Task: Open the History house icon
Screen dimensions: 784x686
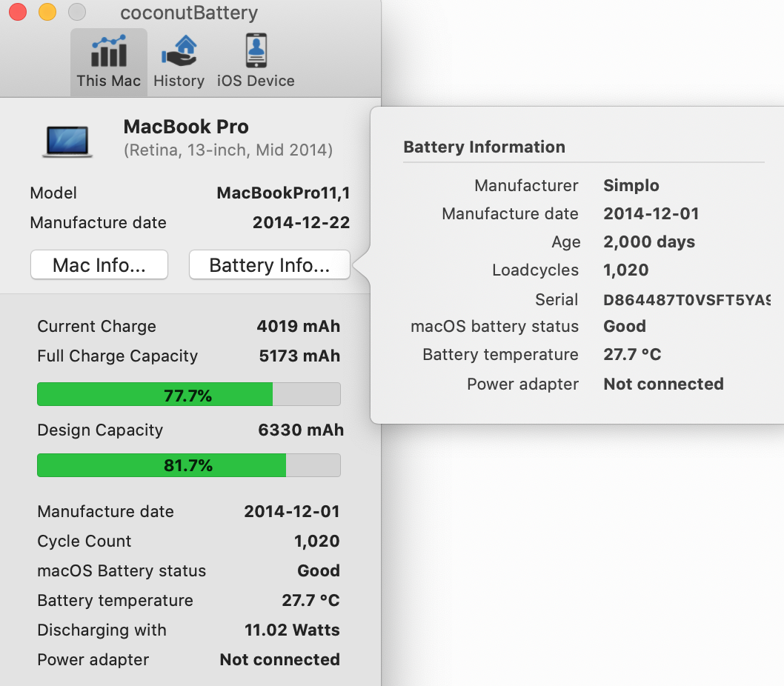Action: tap(179, 51)
